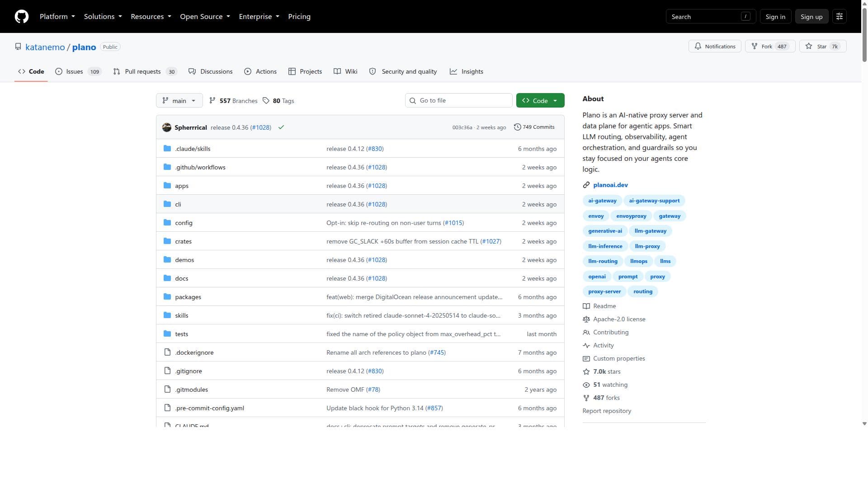
Task: Switch to the Actions tab
Action: [260, 72]
